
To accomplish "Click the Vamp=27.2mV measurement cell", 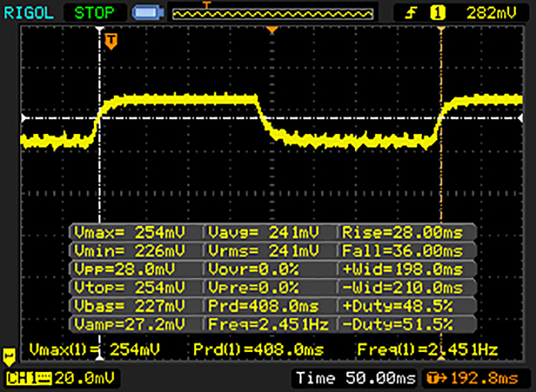I will click(x=136, y=324).
